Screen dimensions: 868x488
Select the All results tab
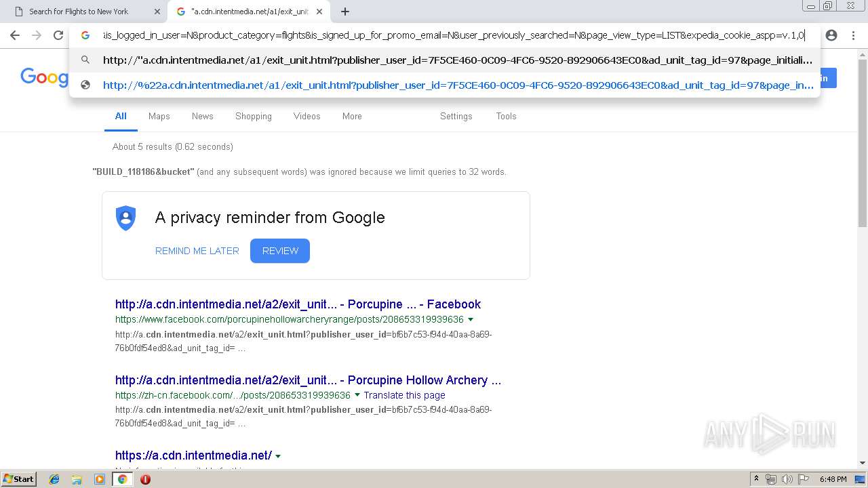click(121, 117)
